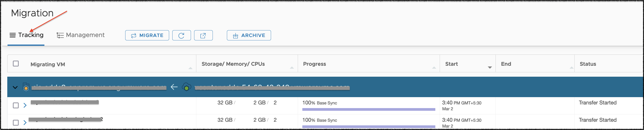
Task: Click the ARCHIVE button
Action: (249, 35)
